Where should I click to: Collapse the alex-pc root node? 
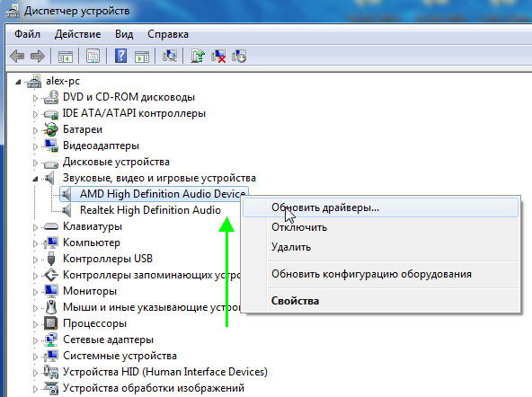[18, 82]
